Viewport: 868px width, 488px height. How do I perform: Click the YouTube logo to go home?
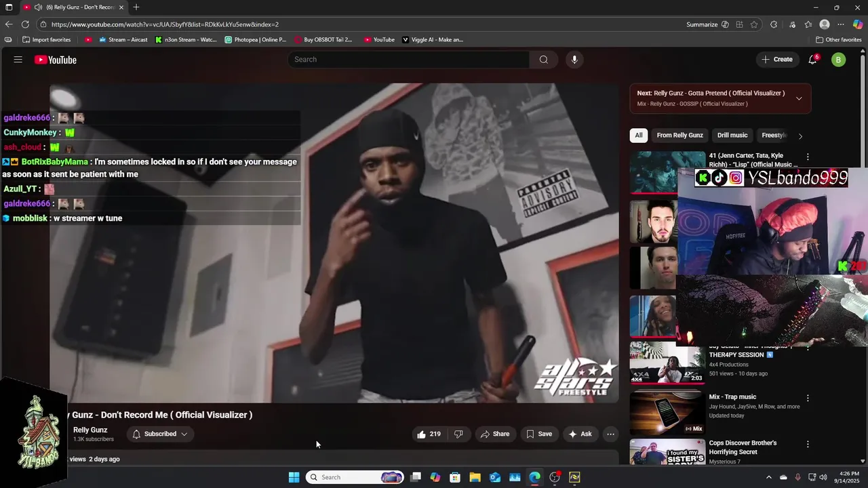[56, 60]
